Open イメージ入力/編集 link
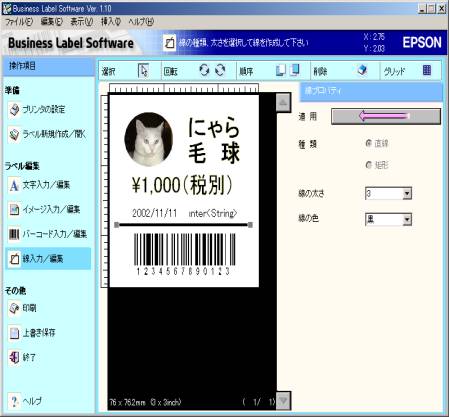449x417 pixels. coord(51,209)
